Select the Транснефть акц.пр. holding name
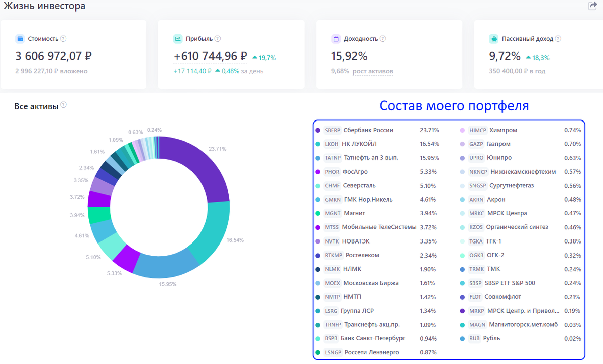This screenshot has height=364, width=603. (x=372, y=324)
